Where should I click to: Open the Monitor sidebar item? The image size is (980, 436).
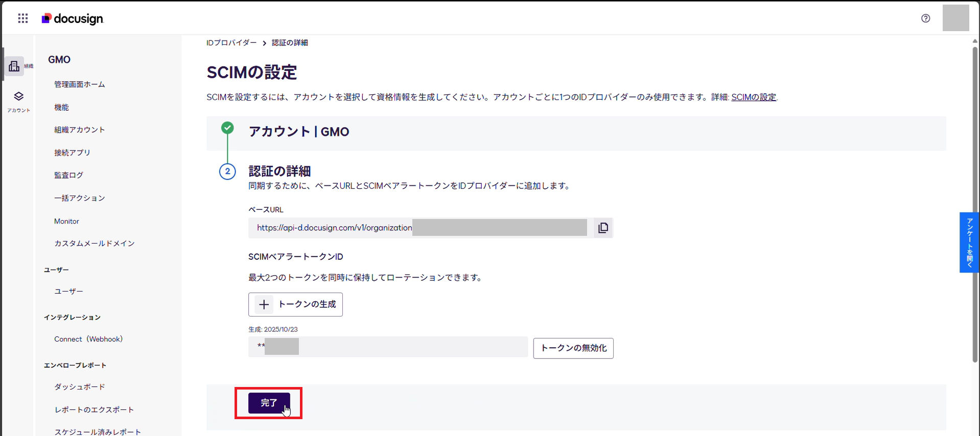pos(66,221)
